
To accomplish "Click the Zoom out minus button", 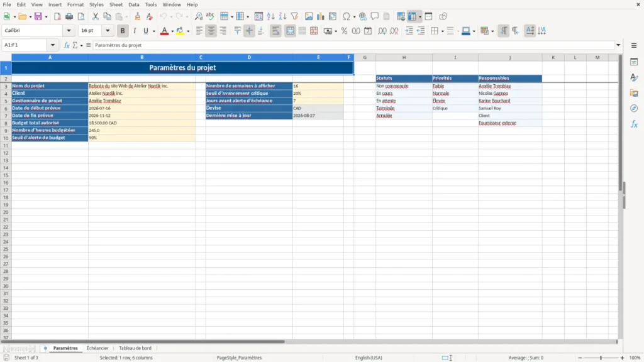I will [580, 358].
